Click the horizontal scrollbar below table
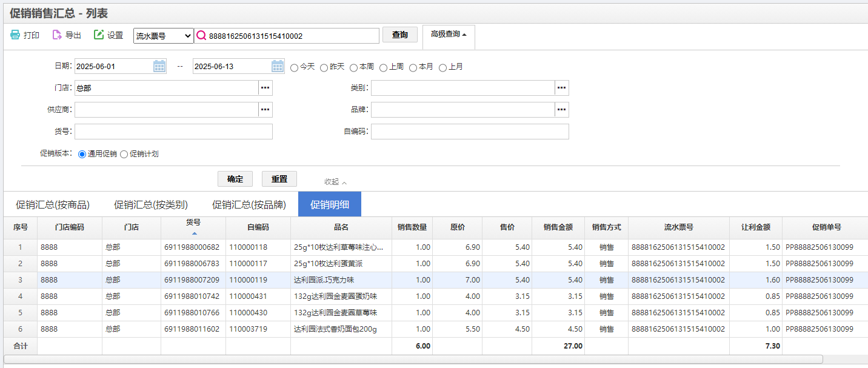868x368 pixels. coord(413,359)
